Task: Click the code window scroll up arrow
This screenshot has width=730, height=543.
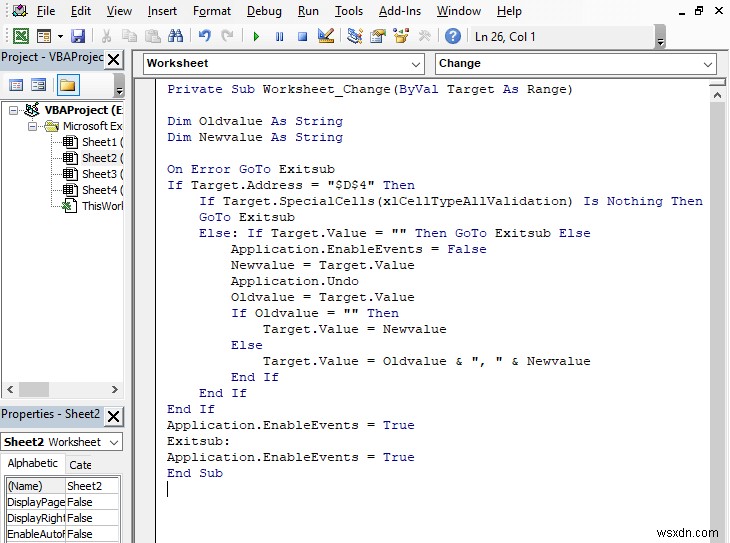Action: 717,95
